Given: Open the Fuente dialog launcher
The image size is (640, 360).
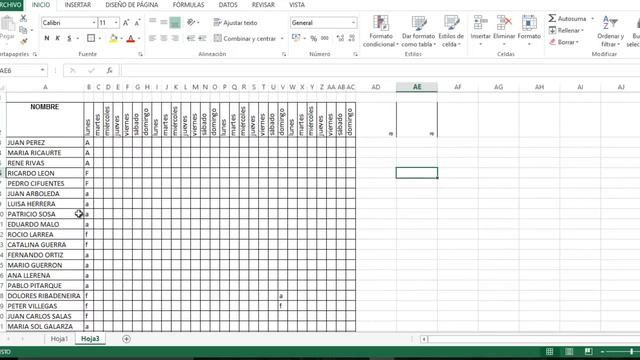Looking at the screenshot, I should (140, 54).
